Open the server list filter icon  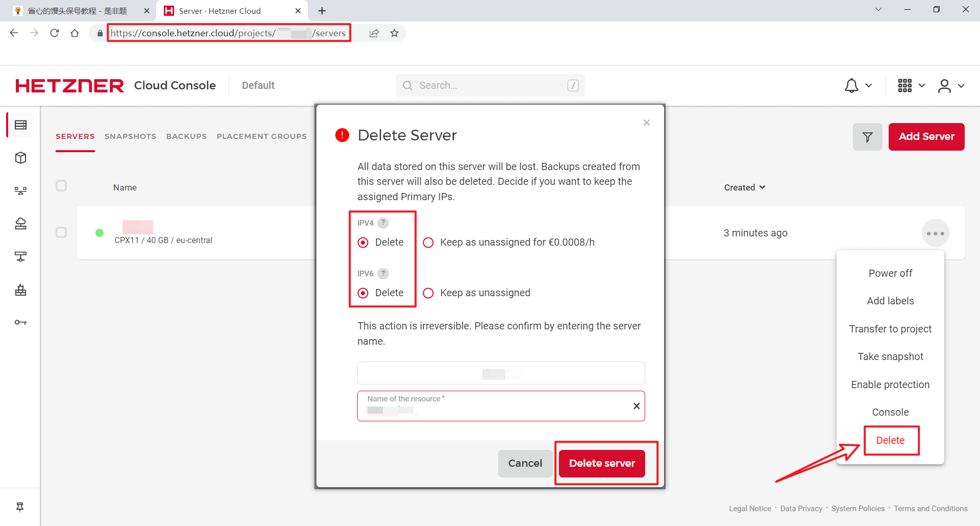click(868, 137)
